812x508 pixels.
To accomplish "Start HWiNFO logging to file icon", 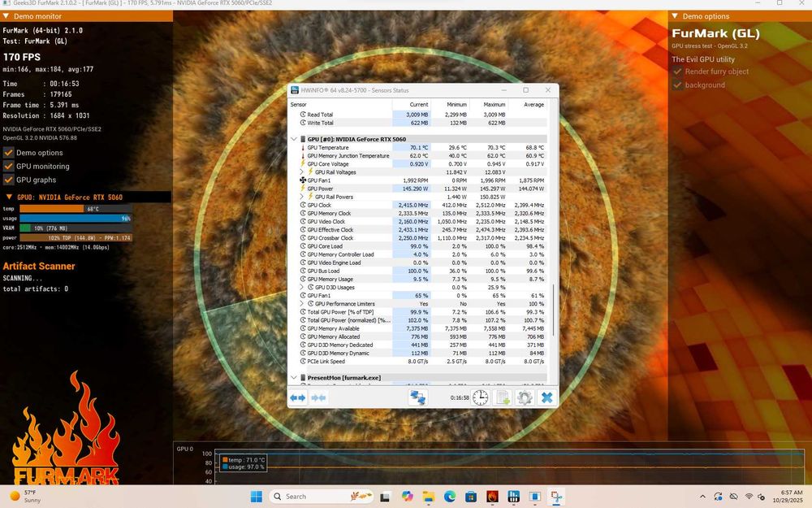I will coord(503,397).
